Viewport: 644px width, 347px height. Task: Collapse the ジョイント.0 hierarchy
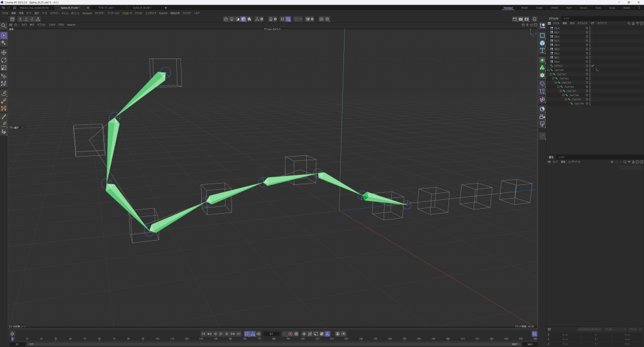click(x=548, y=70)
